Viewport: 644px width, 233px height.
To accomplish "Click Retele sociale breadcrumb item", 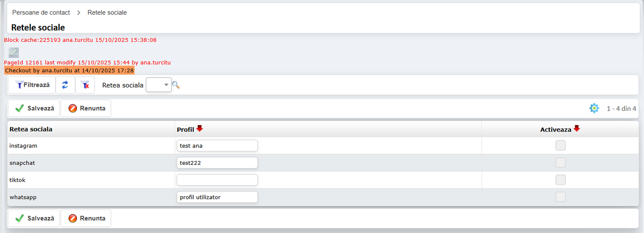I will [x=107, y=12].
